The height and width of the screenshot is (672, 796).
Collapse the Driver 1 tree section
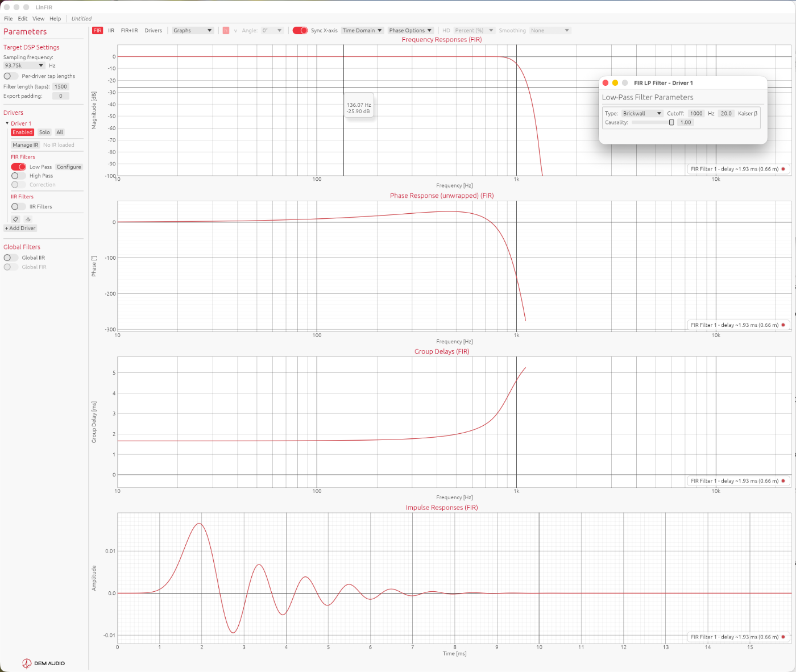point(7,123)
